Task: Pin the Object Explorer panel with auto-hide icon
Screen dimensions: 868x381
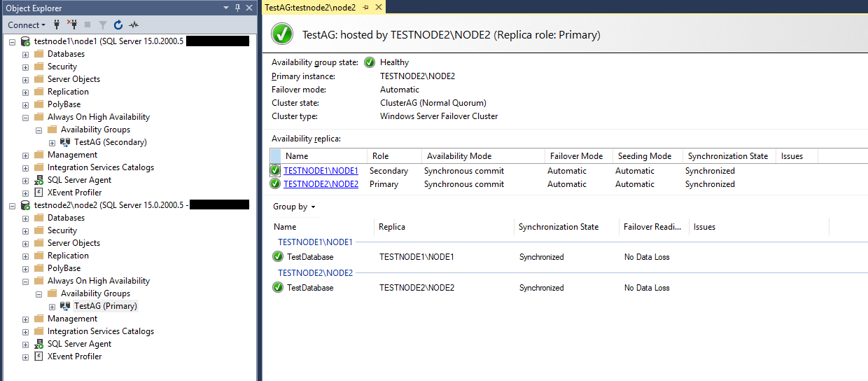Action: click(237, 8)
